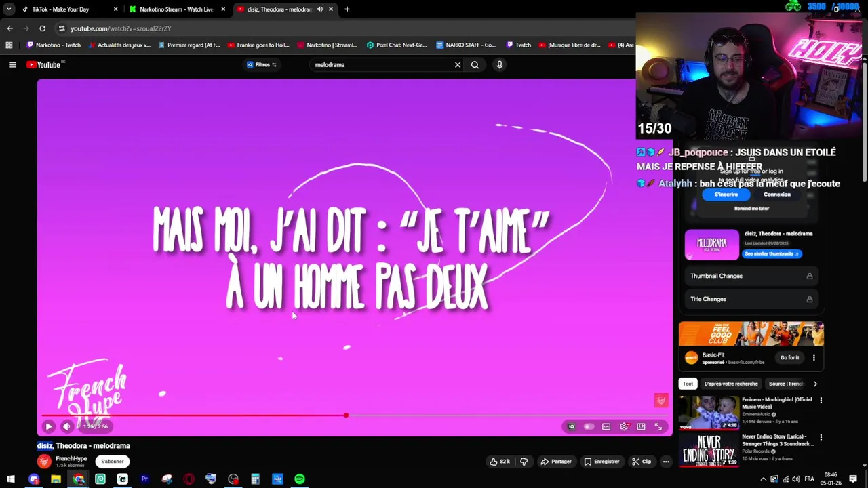Mute the video volume speaker icon
This screenshot has width=868, height=488.
coord(66,426)
